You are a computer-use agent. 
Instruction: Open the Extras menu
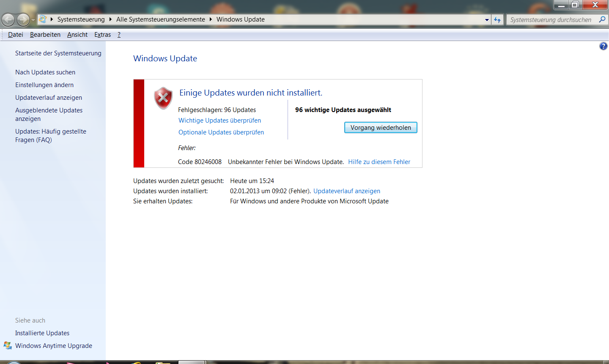[103, 35]
